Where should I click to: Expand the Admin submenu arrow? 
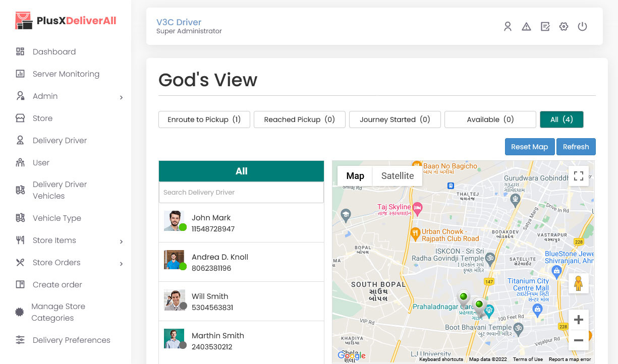[x=121, y=97]
